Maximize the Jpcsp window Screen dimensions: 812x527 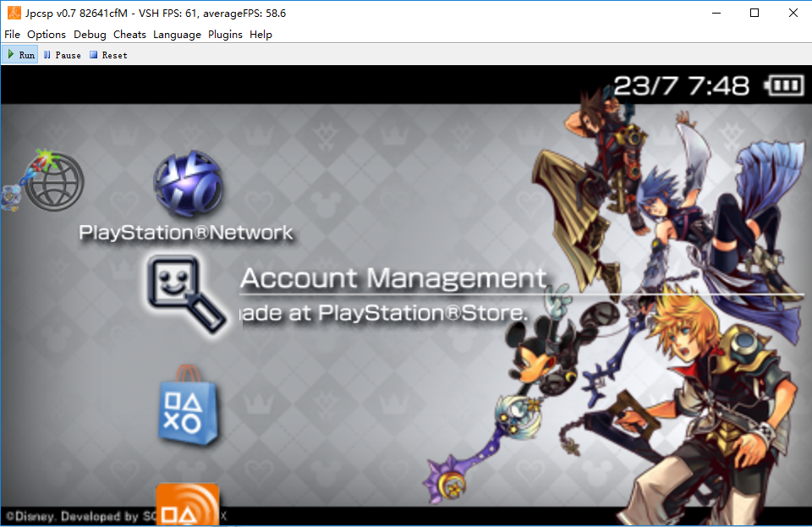(754, 13)
